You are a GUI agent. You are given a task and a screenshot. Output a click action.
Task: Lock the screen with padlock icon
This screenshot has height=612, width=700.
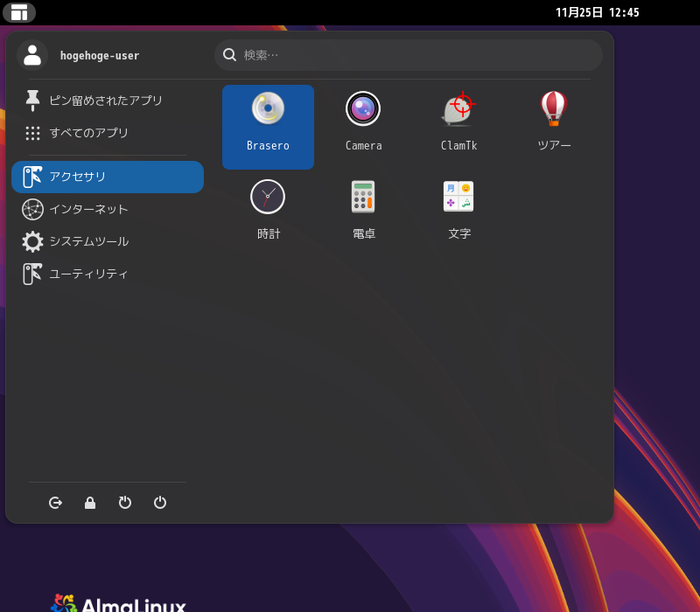point(90,503)
